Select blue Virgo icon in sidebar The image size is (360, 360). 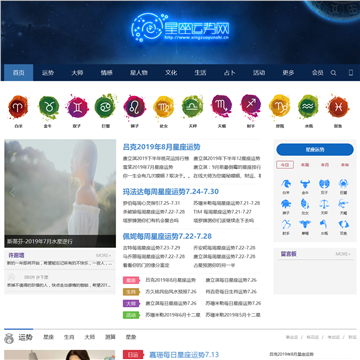[x=305, y=204]
